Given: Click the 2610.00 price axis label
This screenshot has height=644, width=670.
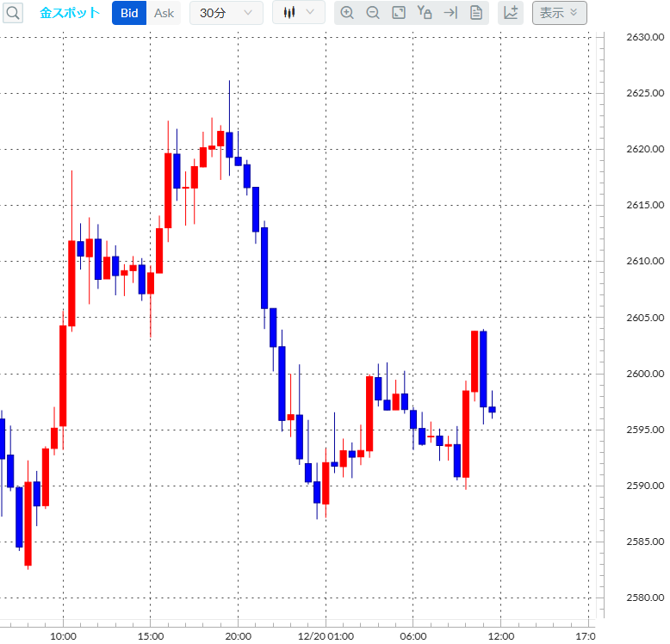Looking at the screenshot, I should point(645,261).
